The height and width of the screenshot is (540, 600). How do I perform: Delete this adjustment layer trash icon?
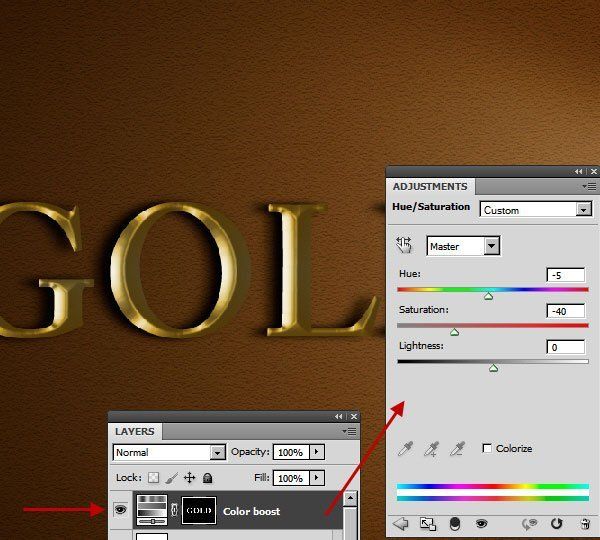[585, 524]
